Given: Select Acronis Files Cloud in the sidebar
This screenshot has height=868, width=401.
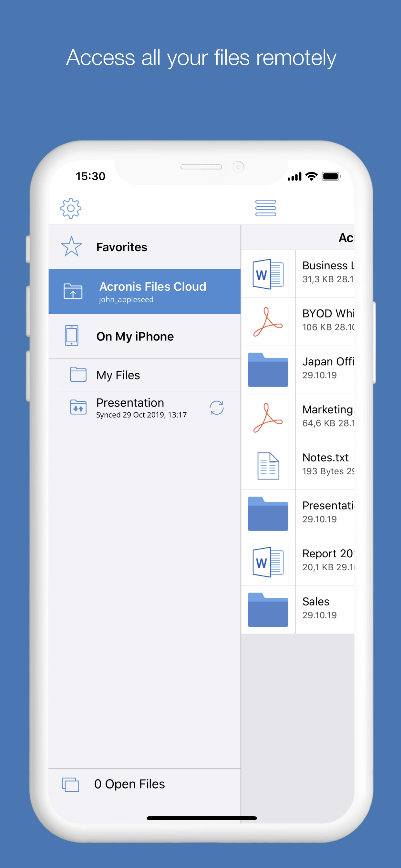Looking at the screenshot, I should tap(145, 292).
